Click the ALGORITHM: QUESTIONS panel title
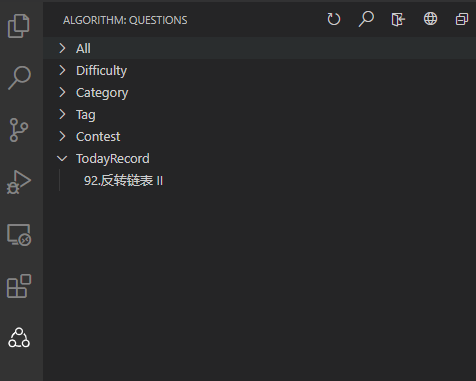 point(125,20)
